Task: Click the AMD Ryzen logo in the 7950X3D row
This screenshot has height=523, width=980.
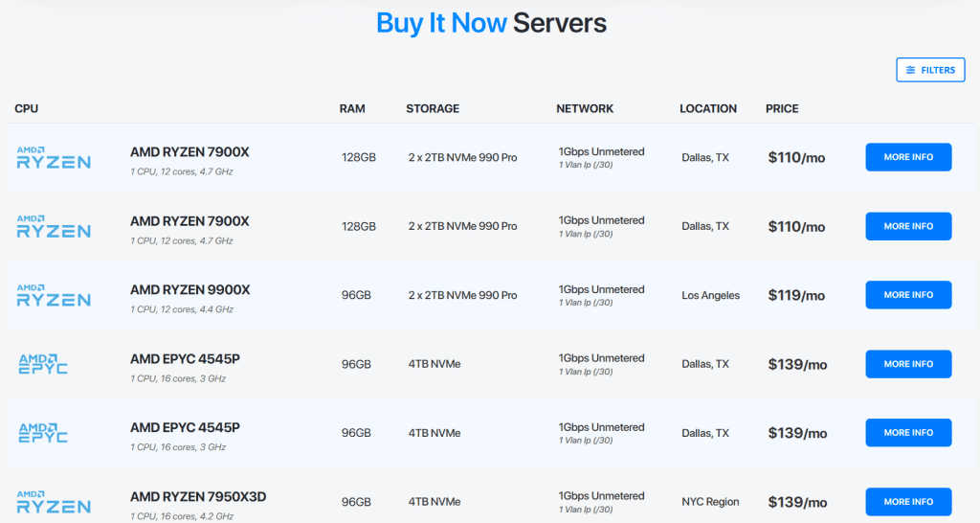Action: [54, 502]
